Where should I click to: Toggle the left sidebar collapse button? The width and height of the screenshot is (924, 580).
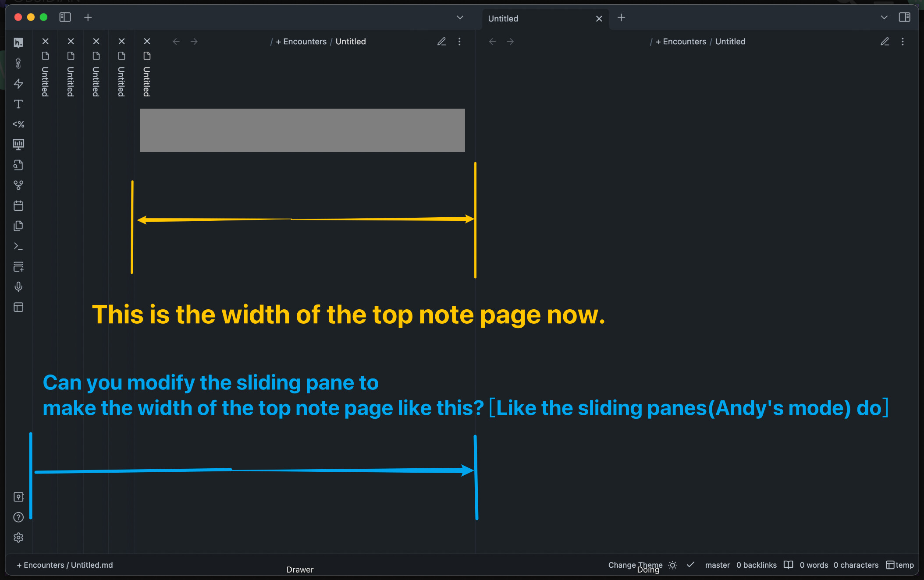point(65,17)
